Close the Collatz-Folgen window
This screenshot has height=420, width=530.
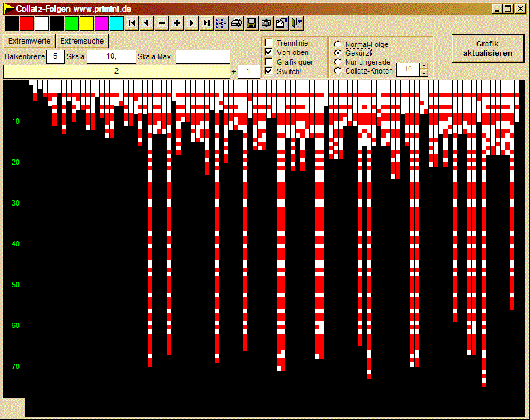tap(520, 9)
